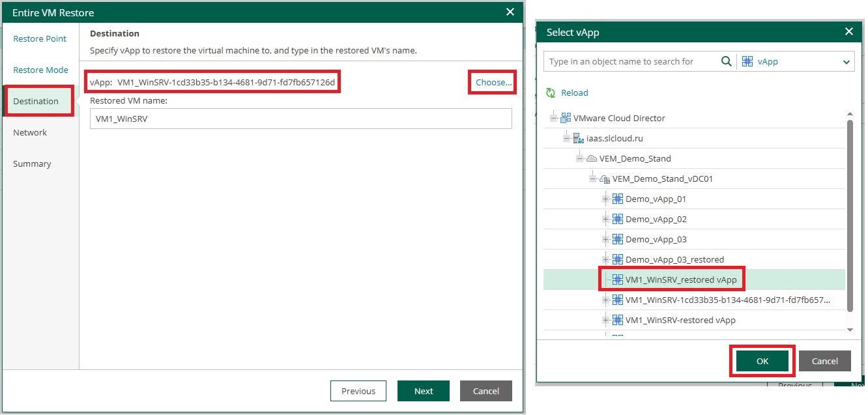
Task: Click the vApp icon in the type filter dropdown
Action: click(747, 61)
